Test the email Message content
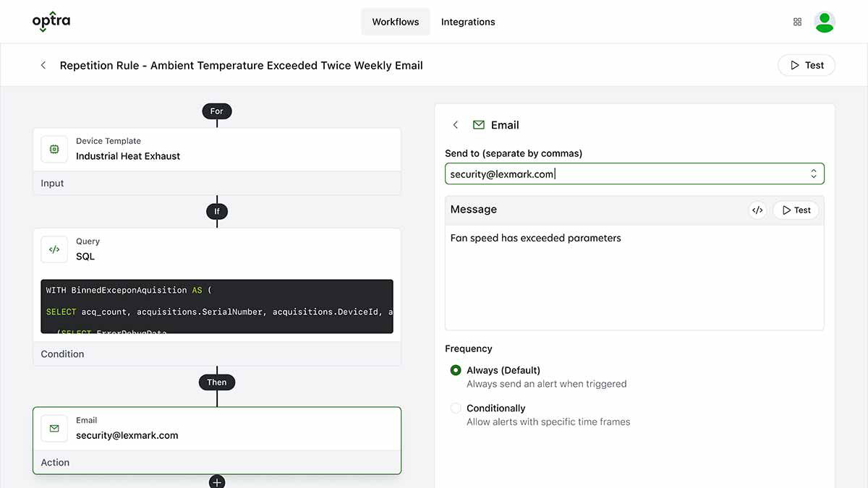Viewport: 868px width, 488px height. pos(795,210)
